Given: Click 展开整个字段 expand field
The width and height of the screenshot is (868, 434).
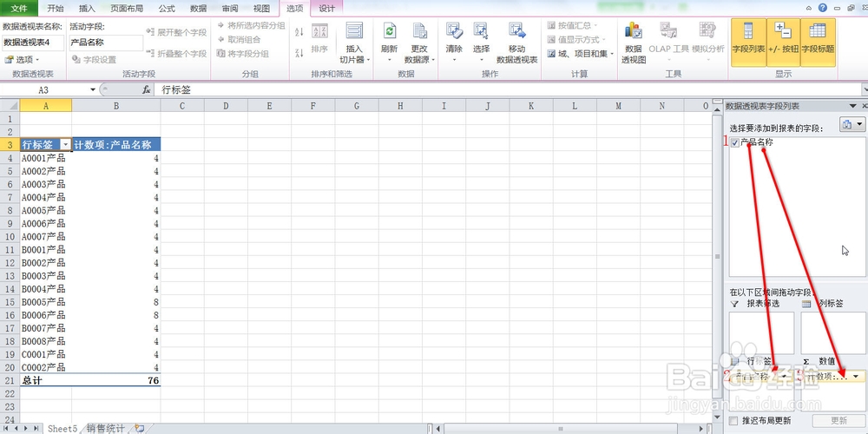Looking at the screenshot, I should click(x=176, y=32).
